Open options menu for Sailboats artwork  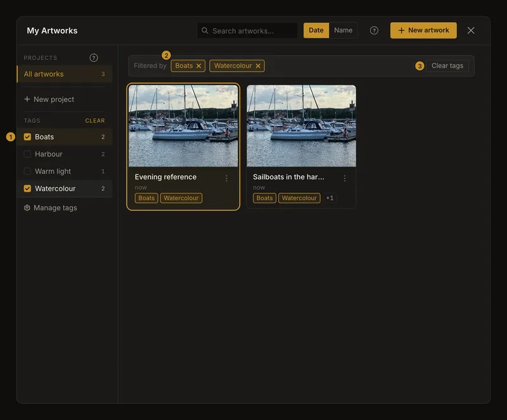coord(344,178)
